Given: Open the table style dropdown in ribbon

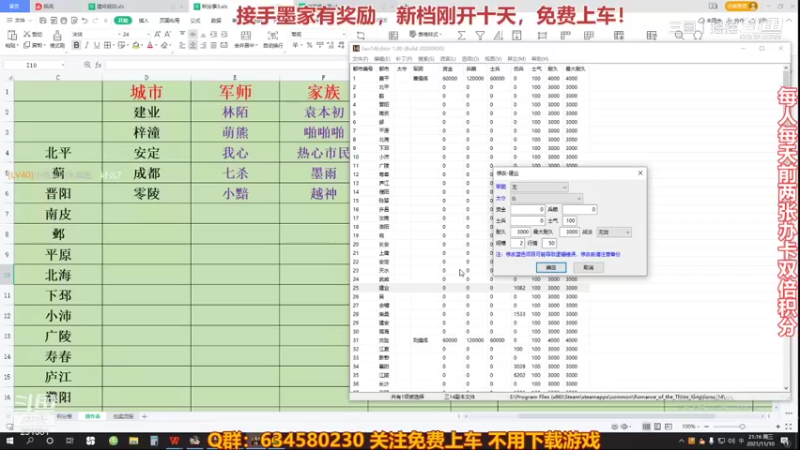Looking at the screenshot, I should point(426,34).
